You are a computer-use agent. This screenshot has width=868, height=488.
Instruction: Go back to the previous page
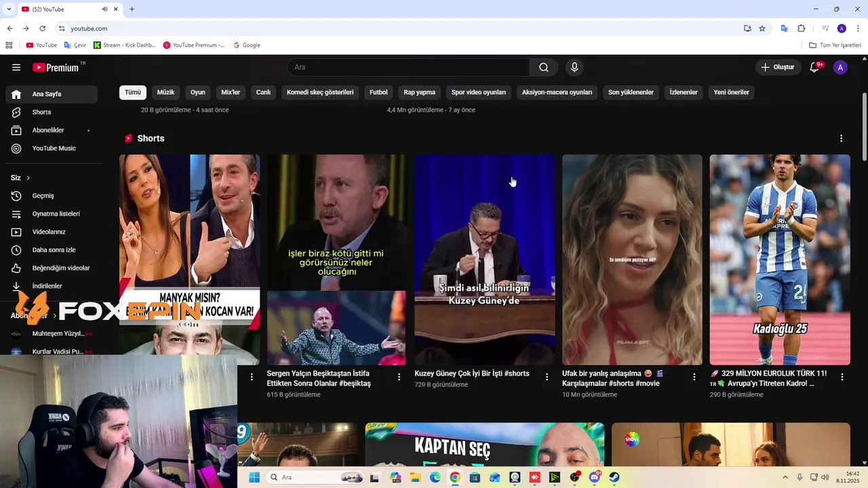pyautogui.click(x=9, y=28)
